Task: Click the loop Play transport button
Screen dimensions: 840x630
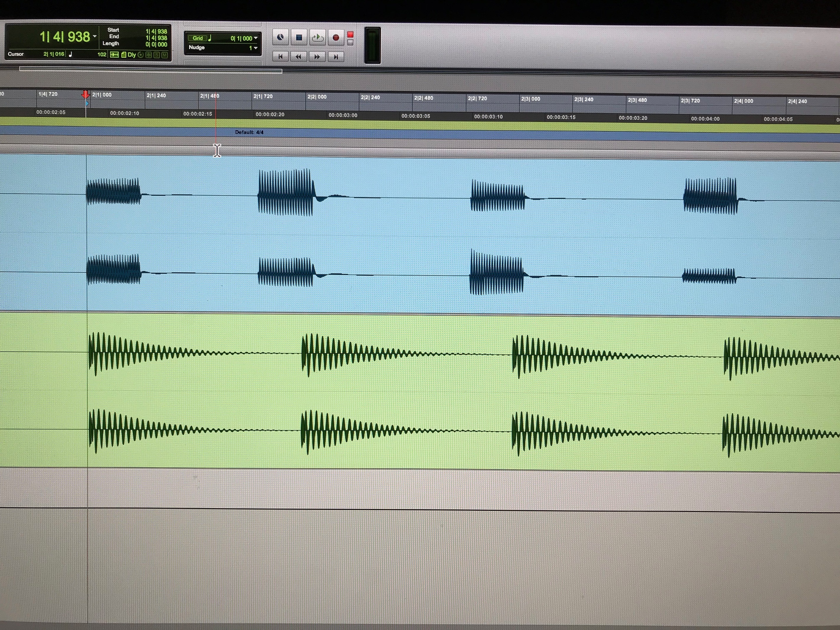Action: (x=318, y=37)
